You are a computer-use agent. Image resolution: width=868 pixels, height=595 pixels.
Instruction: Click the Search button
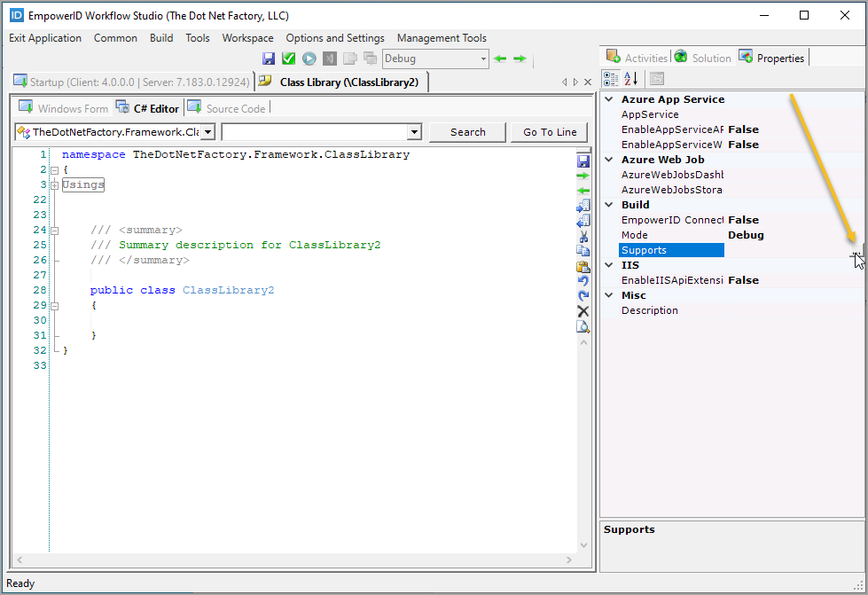pos(467,132)
